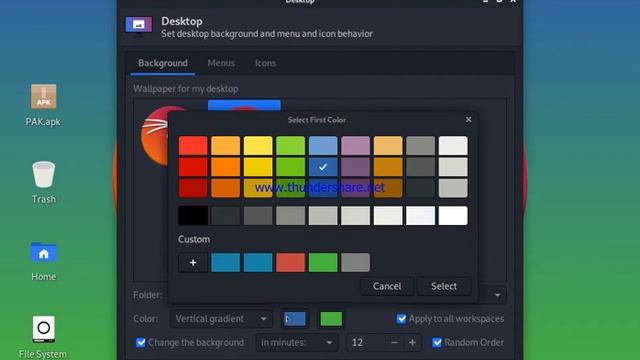Open the Trash desktop icon

[x=43, y=182]
